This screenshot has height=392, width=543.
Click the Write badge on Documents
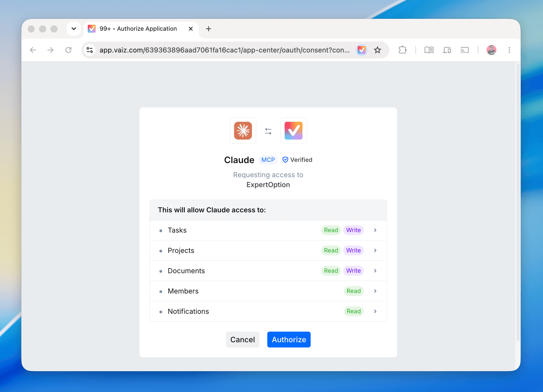click(x=353, y=271)
